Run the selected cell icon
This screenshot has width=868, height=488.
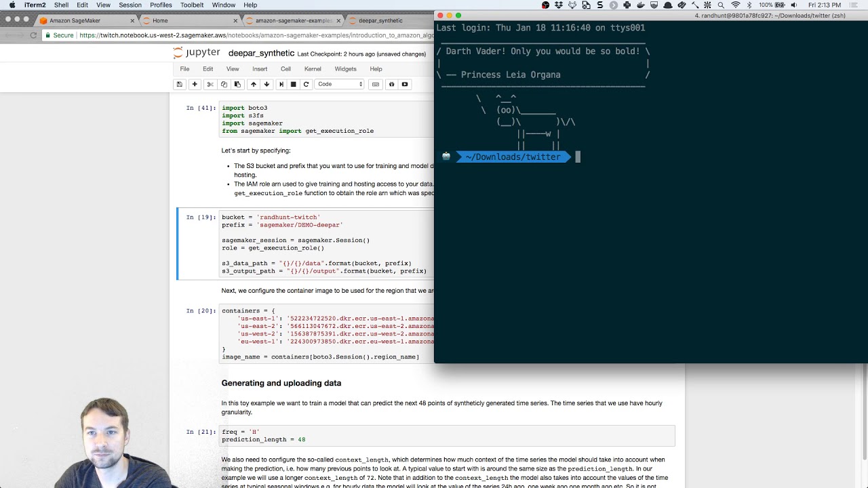pyautogui.click(x=281, y=84)
